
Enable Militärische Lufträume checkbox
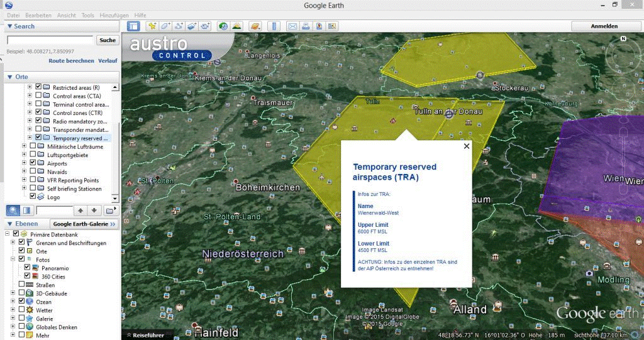coord(33,146)
